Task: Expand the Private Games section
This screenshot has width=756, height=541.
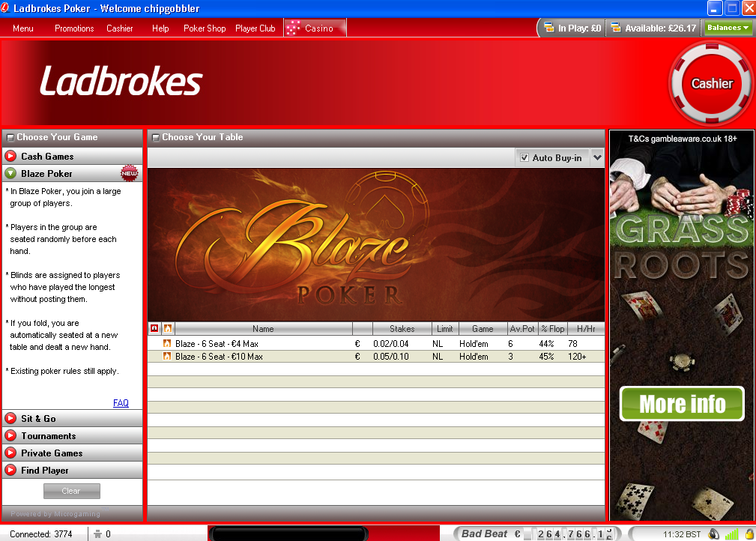Action: [73, 453]
